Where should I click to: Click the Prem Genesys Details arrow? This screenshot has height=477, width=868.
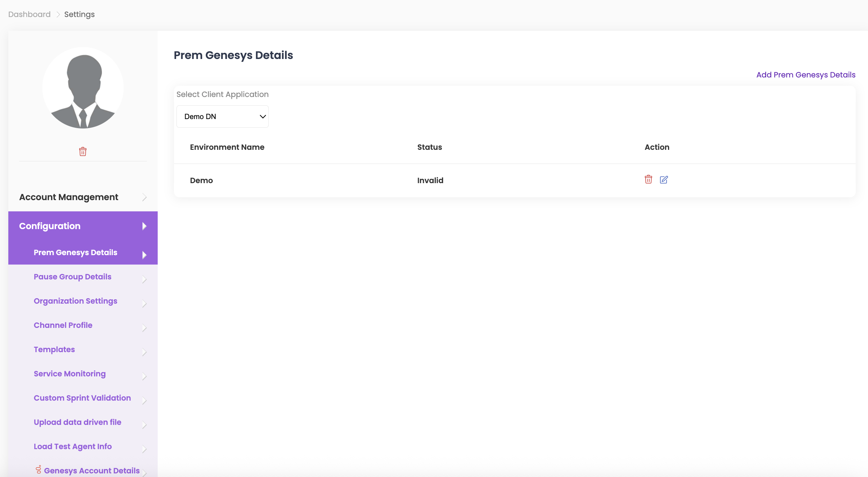(144, 255)
